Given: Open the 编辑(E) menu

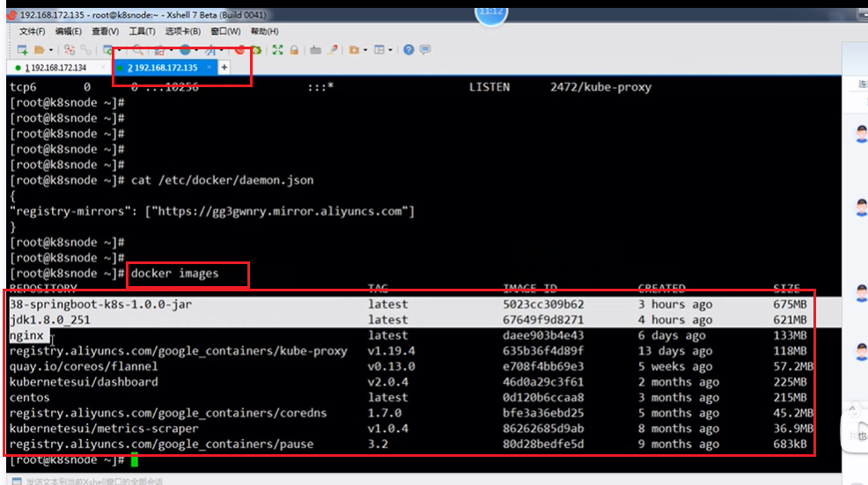Looking at the screenshot, I should coord(68,32).
